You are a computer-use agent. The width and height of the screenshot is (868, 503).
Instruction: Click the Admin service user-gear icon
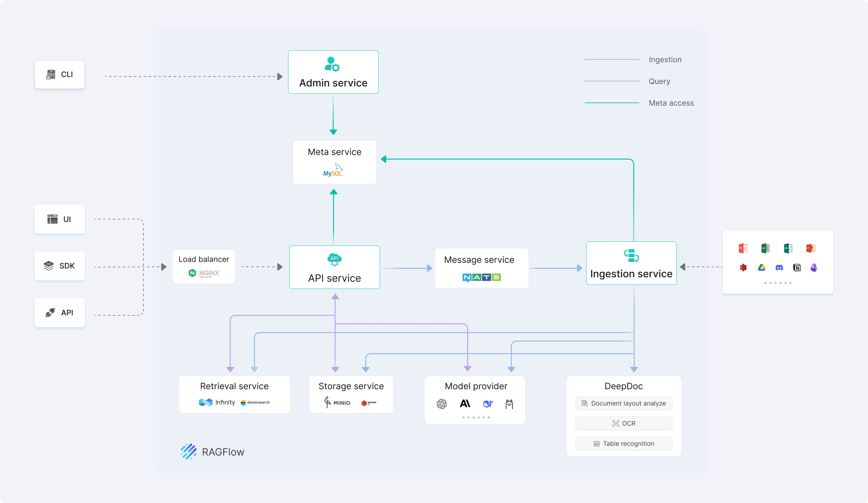click(332, 64)
